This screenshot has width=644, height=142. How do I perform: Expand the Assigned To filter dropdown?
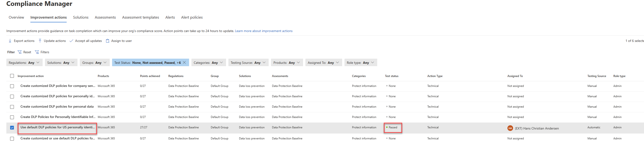tap(324, 62)
